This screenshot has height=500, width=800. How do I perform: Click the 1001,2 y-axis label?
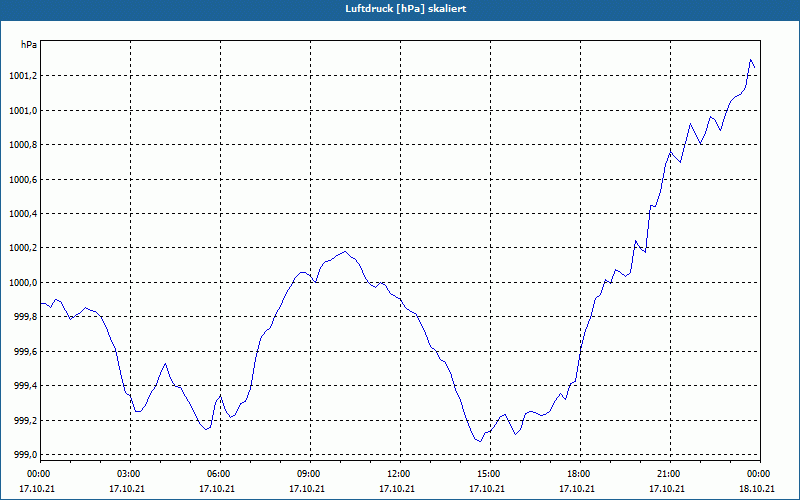22,76
